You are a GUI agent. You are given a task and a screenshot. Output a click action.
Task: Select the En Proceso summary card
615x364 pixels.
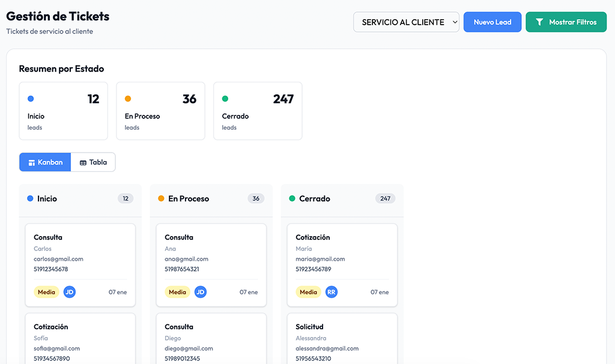click(x=160, y=111)
